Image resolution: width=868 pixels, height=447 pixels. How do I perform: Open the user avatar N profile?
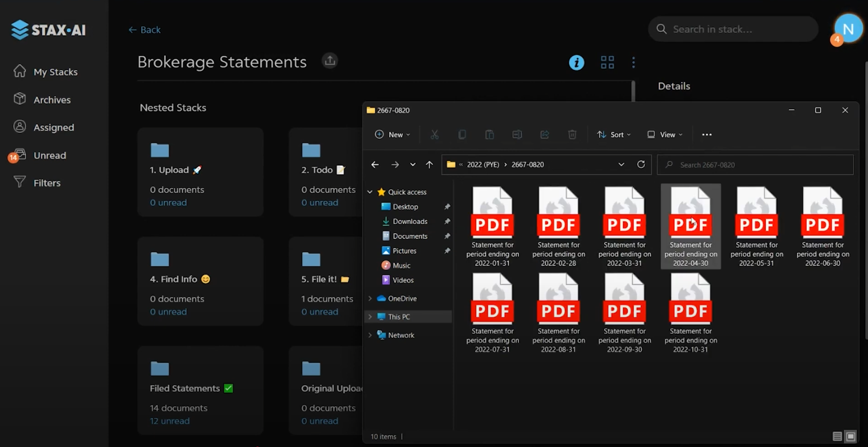pos(848,29)
